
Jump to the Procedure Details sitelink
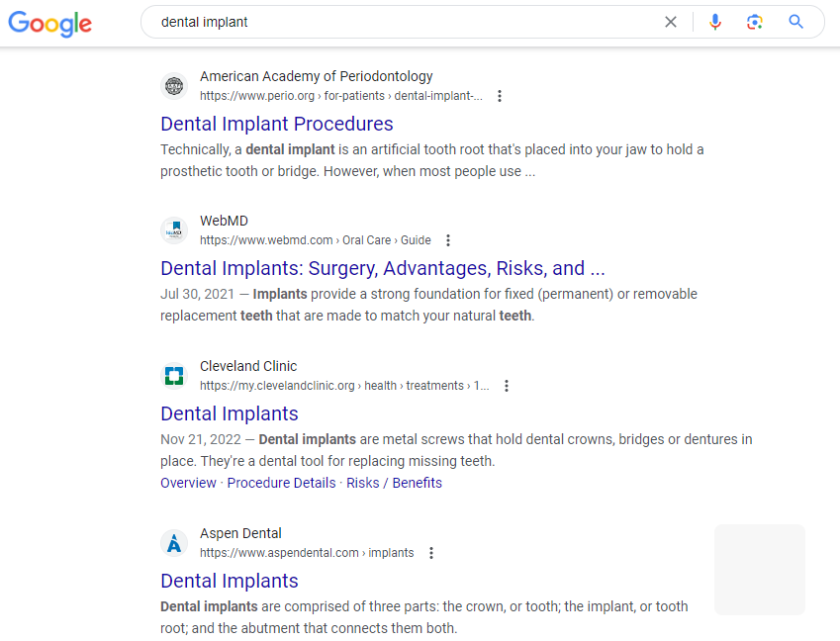click(x=281, y=483)
